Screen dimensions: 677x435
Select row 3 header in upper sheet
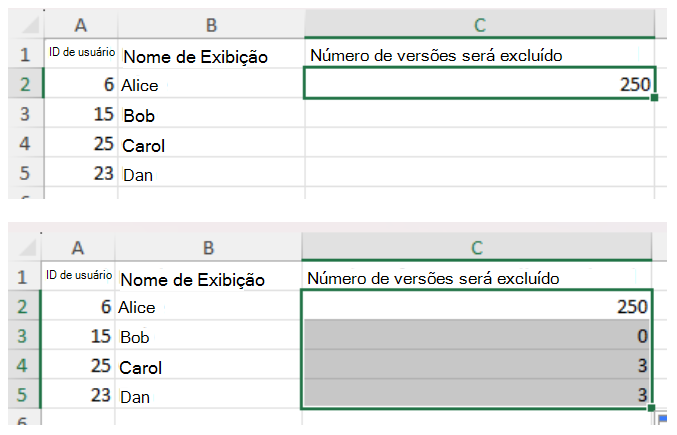pyautogui.click(x=20, y=115)
